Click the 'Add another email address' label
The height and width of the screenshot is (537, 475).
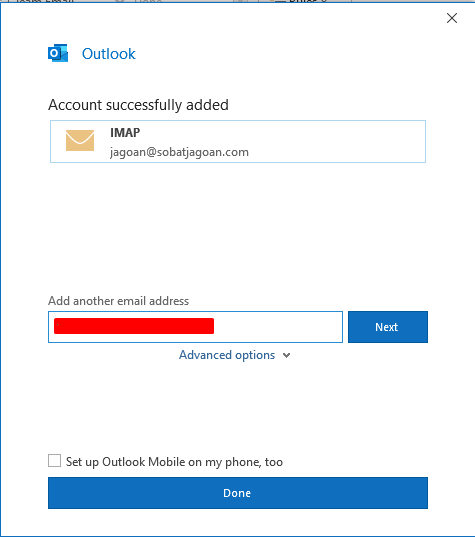tap(118, 301)
